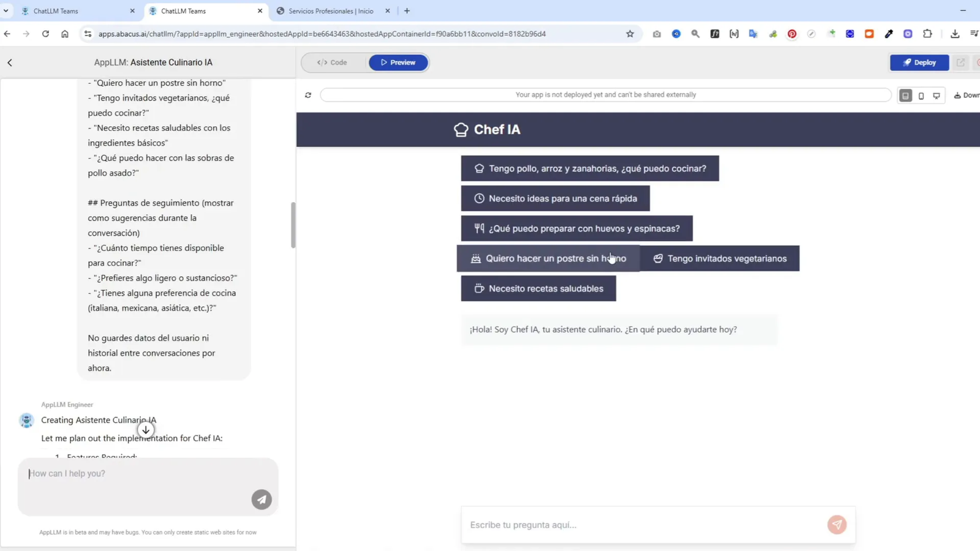Open the app preview in a new window
The image size is (980, 551).
(x=960, y=62)
